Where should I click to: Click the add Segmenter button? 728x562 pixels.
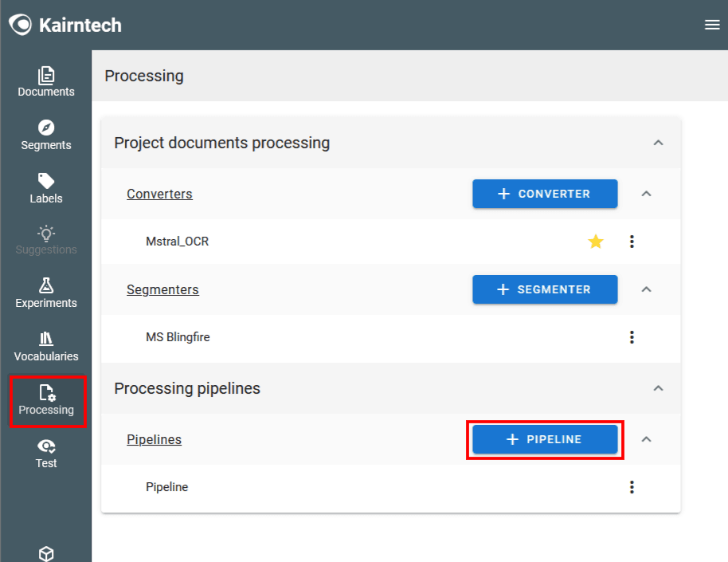pyautogui.click(x=545, y=289)
